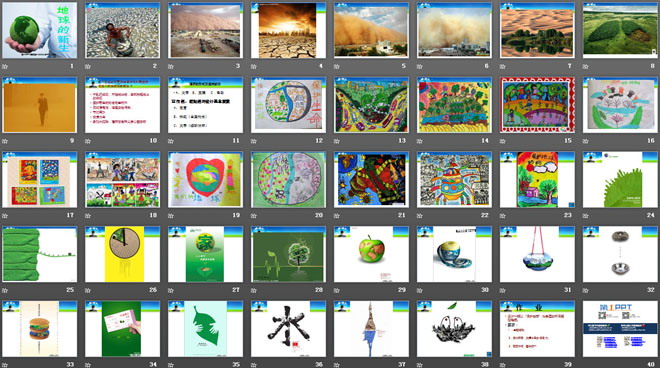Click the animation star icon under slide 15

point(503,141)
